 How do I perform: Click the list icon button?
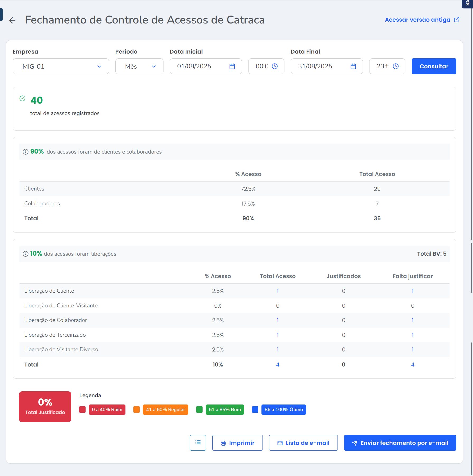point(198,442)
